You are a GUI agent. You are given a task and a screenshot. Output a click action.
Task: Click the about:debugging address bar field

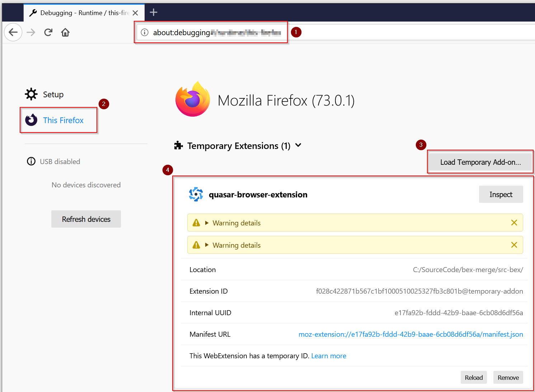pyautogui.click(x=215, y=33)
